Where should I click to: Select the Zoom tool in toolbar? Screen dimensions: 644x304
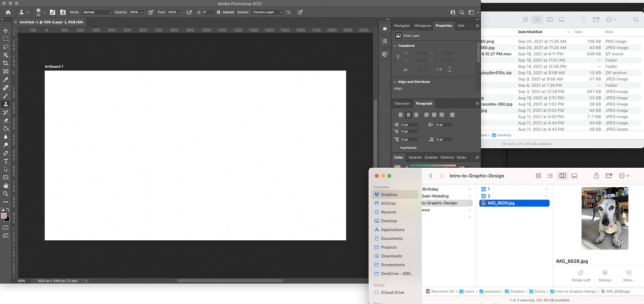coord(6,194)
